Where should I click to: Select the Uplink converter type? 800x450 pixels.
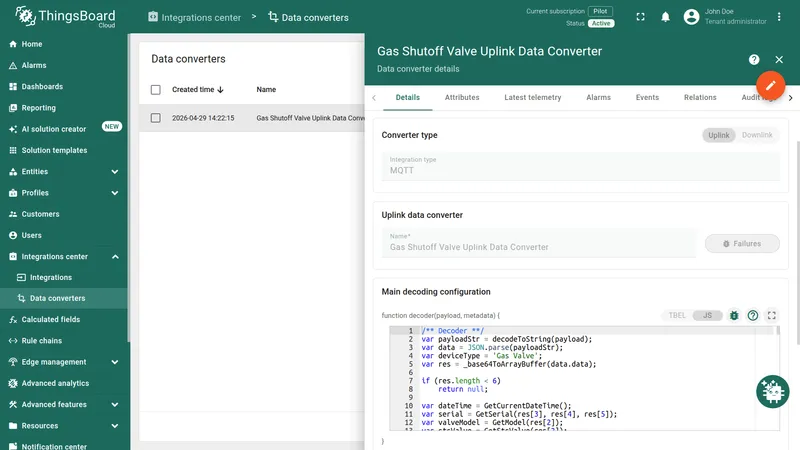click(x=718, y=135)
